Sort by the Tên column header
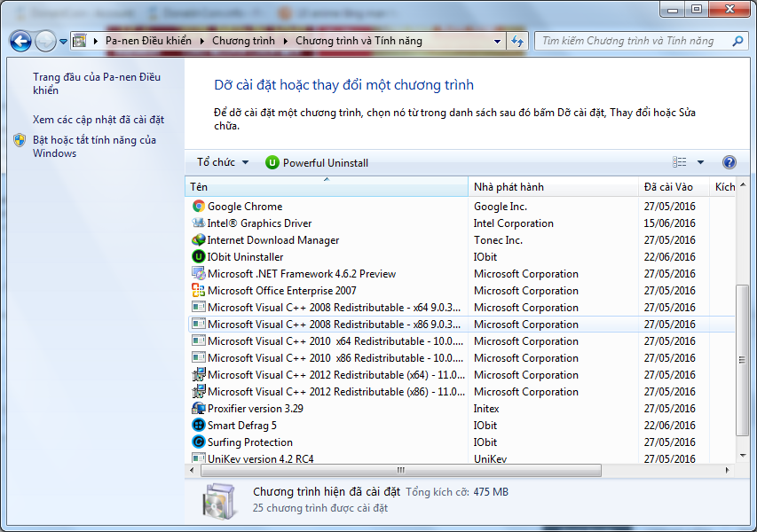Viewport: 757px width, 532px height. [327, 187]
